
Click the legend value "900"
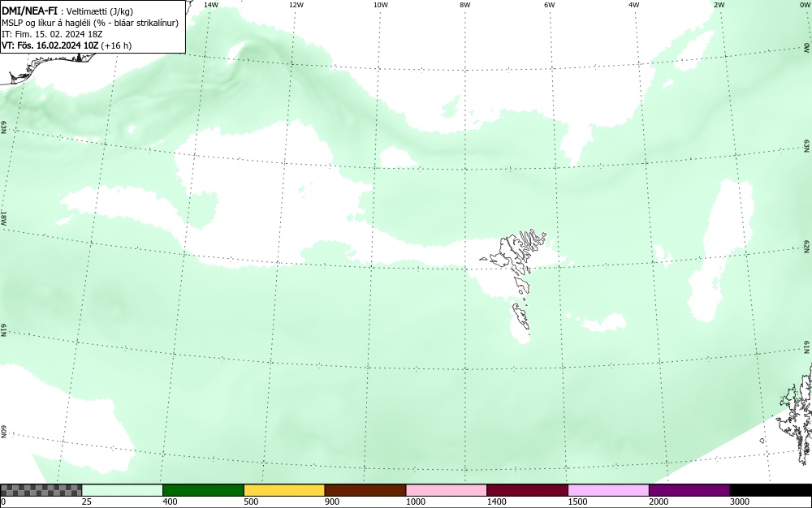tap(332, 502)
